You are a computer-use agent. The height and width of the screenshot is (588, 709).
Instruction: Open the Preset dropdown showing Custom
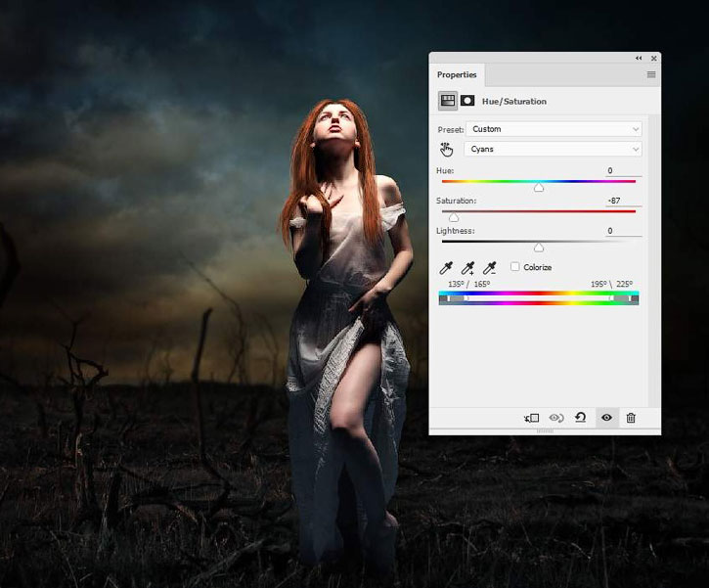point(554,129)
